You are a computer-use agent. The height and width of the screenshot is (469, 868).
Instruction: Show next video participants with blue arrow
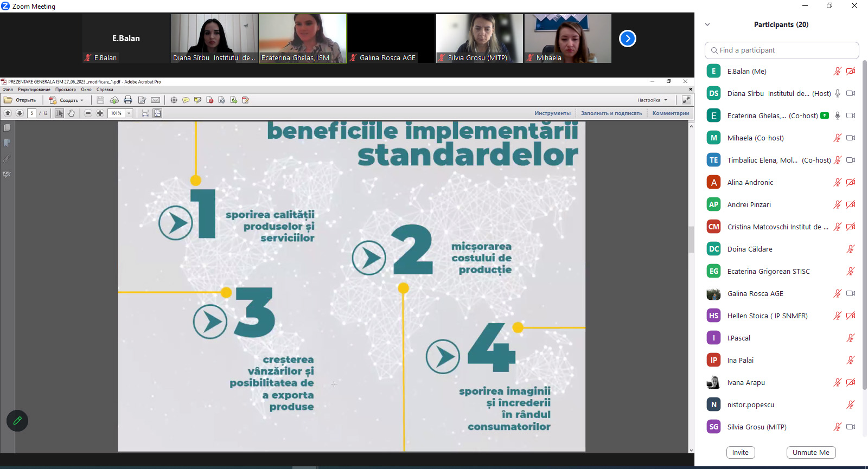point(628,38)
